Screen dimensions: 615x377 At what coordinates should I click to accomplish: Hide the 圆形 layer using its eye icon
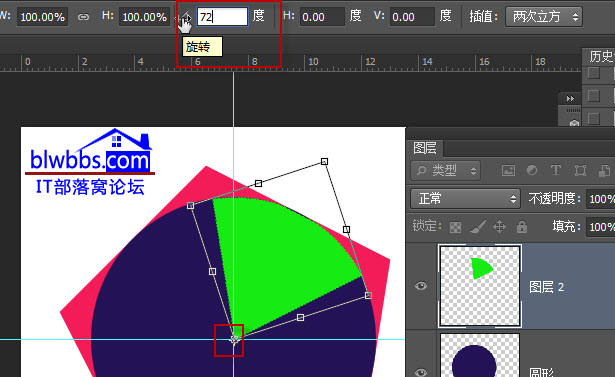tap(421, 372)
